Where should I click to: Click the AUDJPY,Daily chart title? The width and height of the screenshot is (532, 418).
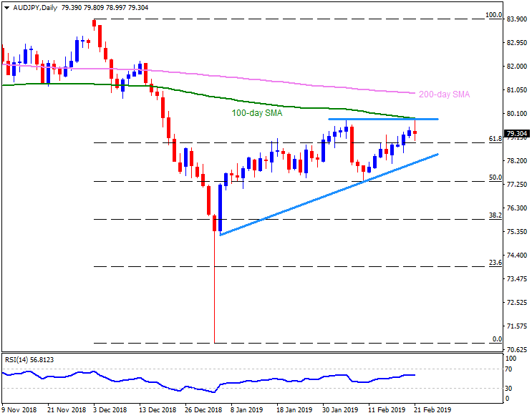click(30, 6)
